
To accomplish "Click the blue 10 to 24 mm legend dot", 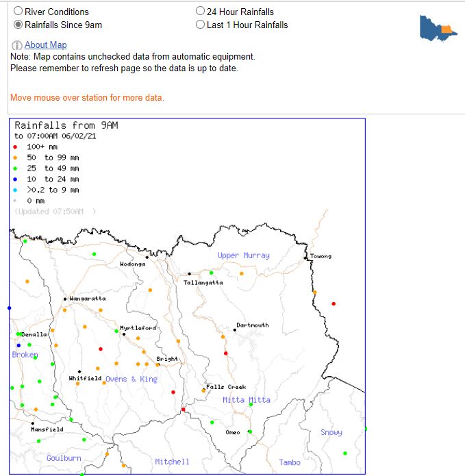I will (15, 179).
